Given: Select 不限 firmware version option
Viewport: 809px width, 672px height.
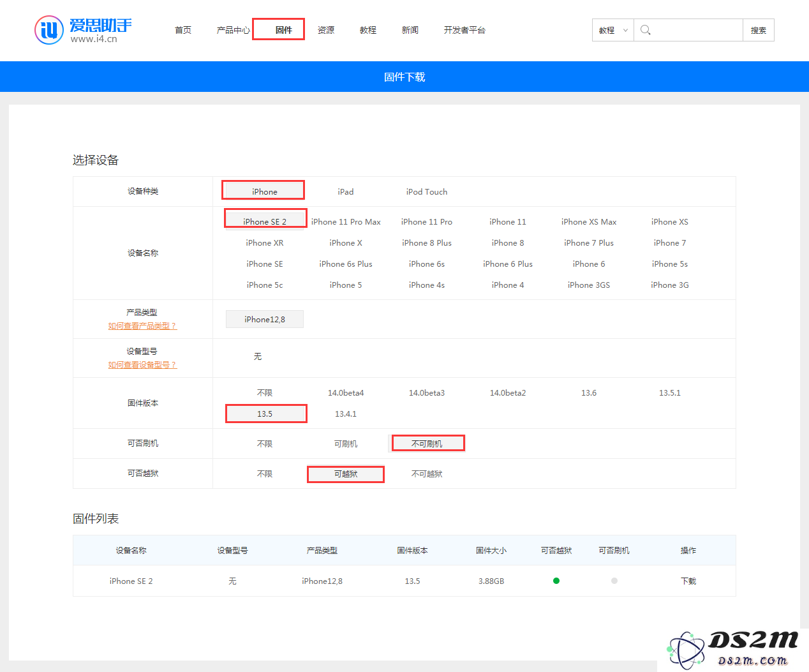Looking at the screenshot, I should click(x=265, y=392).
